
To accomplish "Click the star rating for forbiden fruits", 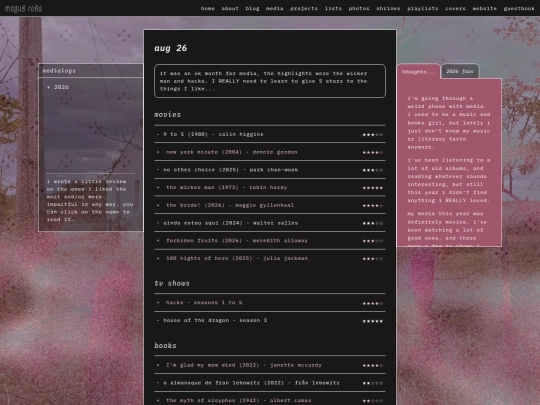I will pos(373,241).
